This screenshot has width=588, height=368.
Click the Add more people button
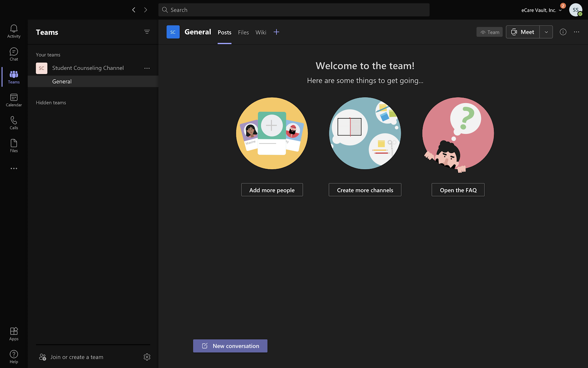coord(272,190)
